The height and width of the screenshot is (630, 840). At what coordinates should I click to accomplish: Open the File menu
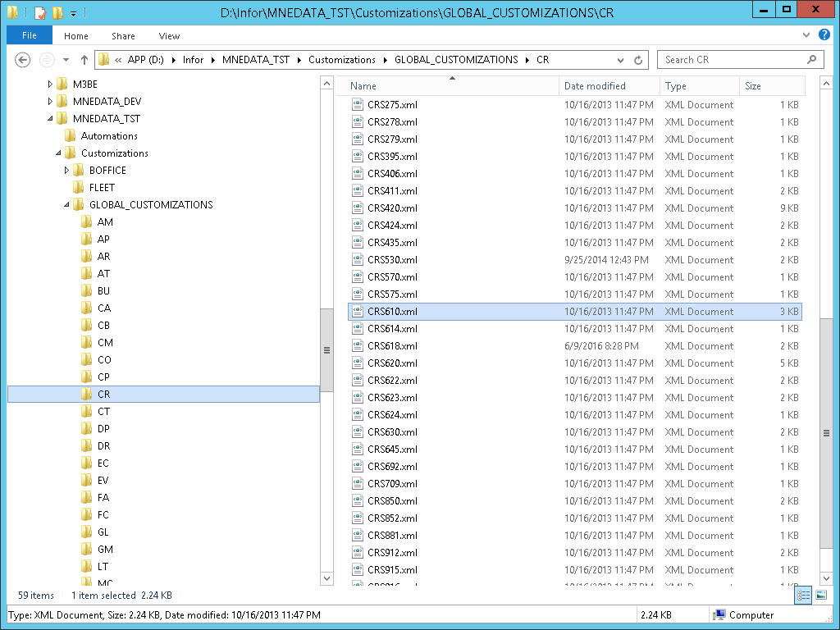coord(30,36)
